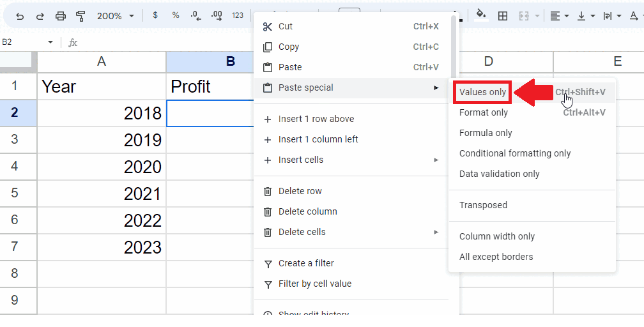Open the borders tool
The width and height of the screenshot is (644, 327).
click(502, 16)
